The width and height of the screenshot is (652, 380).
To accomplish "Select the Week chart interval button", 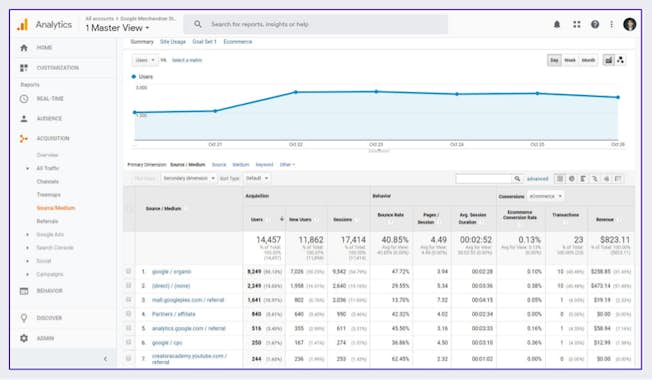I will point(570,60).
